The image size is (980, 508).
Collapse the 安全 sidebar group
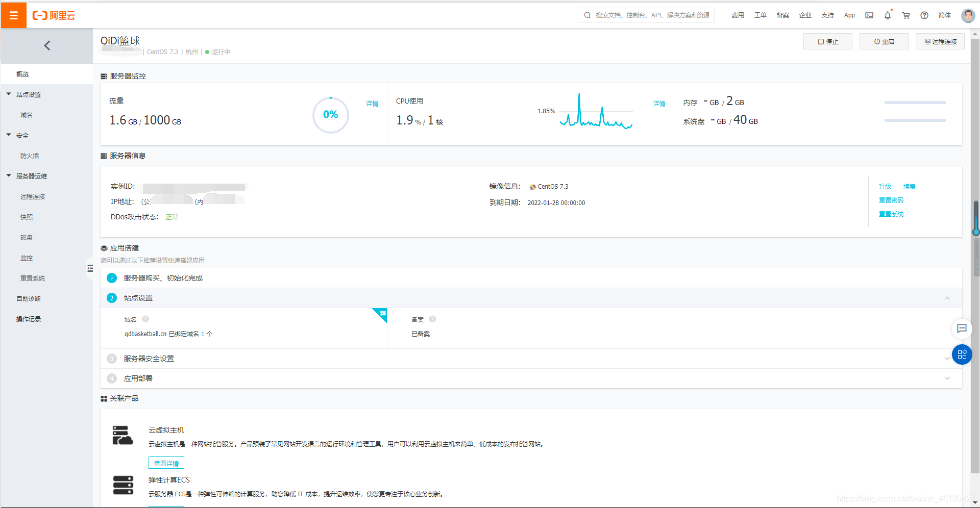9,135
